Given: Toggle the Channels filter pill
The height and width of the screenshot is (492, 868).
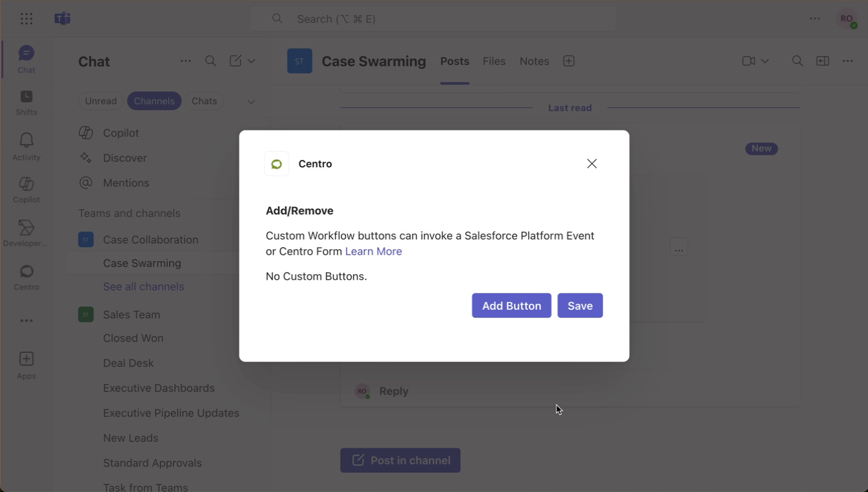Looking at the screenshot, I should (x=154, y=101).
